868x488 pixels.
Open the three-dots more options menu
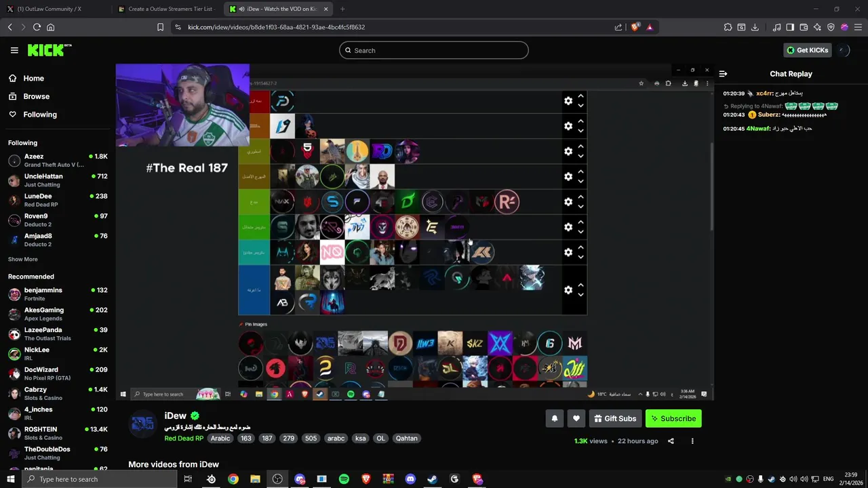(x=692, y=441)
